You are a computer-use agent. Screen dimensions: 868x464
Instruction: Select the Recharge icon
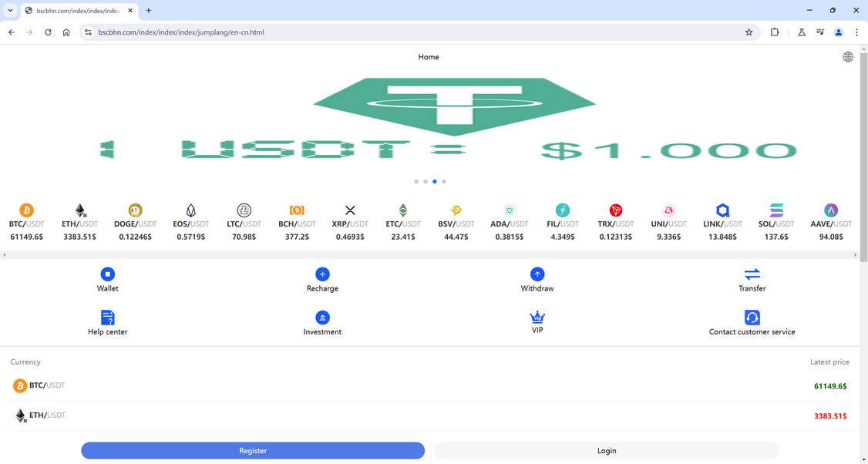pos(322,274)
